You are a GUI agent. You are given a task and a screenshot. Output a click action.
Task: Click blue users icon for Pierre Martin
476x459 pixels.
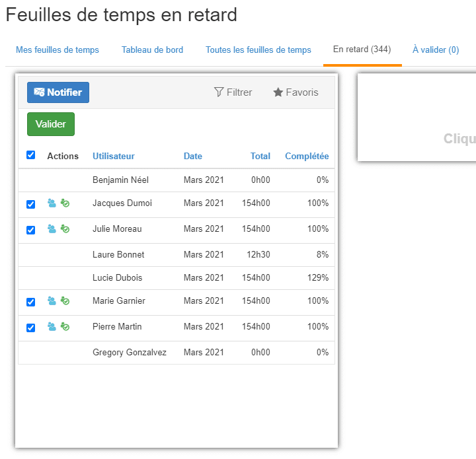pyautogui.click(x=52, y=327)
